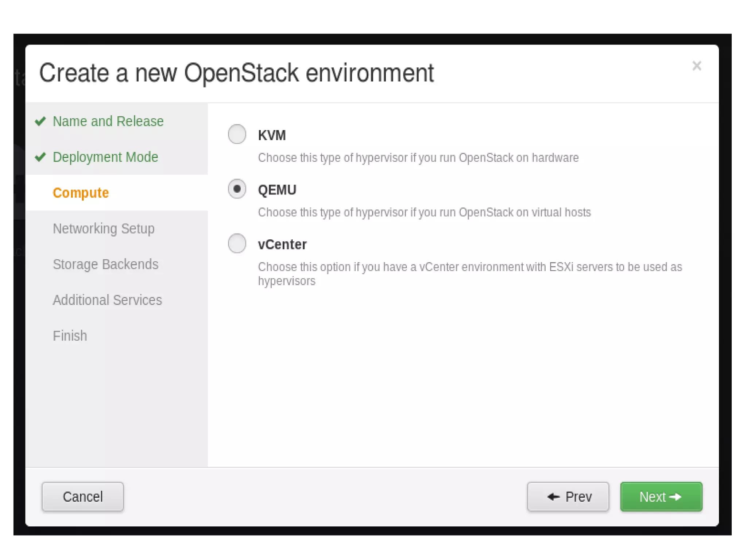This screenshot has width=747, height=560.
Task: Click the right arrow icon on Next
Action: [676, 497]
